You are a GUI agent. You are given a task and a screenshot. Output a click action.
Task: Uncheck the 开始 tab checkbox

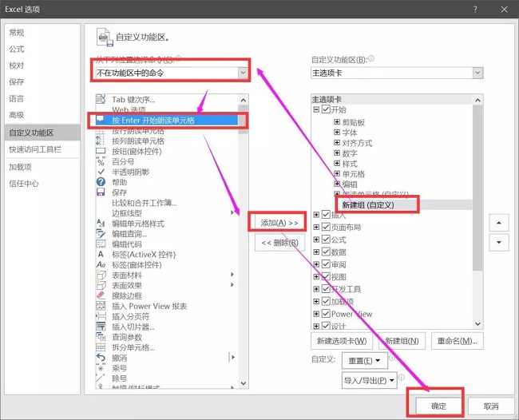326,109
